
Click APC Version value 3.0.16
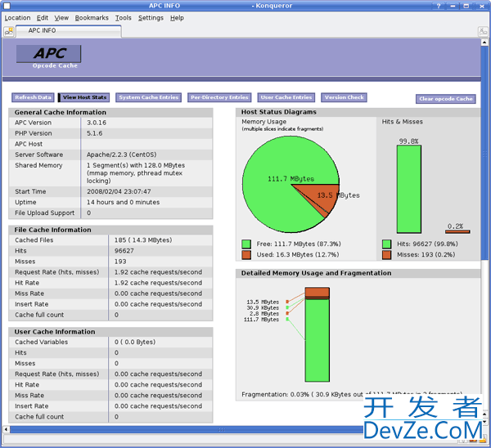tap(97, 123)
